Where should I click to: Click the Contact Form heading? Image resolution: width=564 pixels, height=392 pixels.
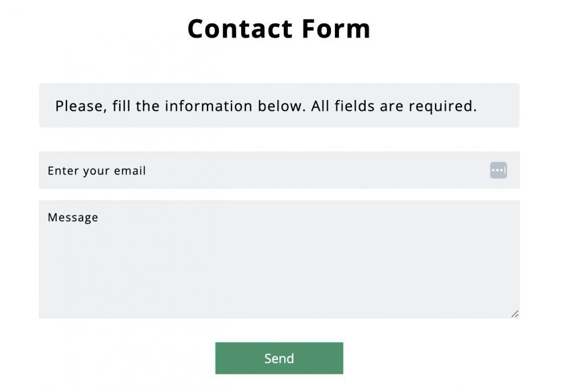click(x=279, y=29)
